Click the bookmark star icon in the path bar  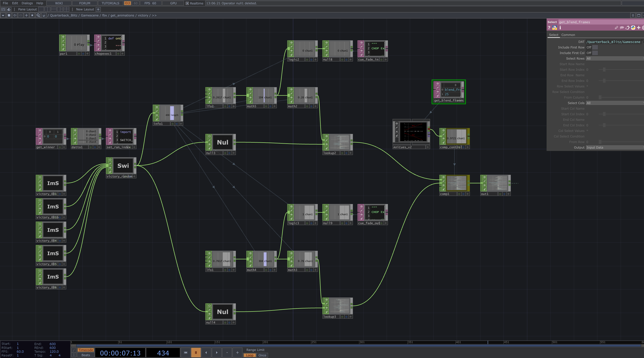point(32,15)
